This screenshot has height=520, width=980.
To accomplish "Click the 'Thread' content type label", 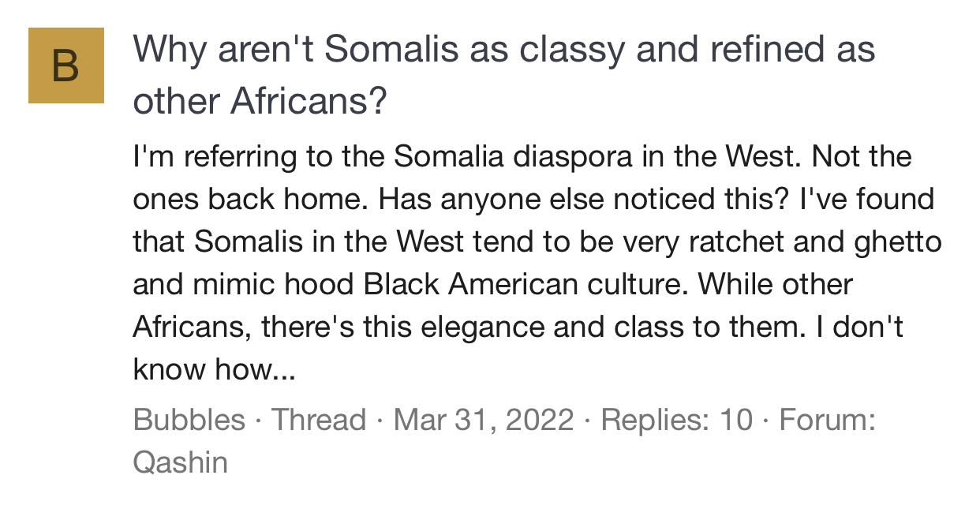I will tap(319, 419).
